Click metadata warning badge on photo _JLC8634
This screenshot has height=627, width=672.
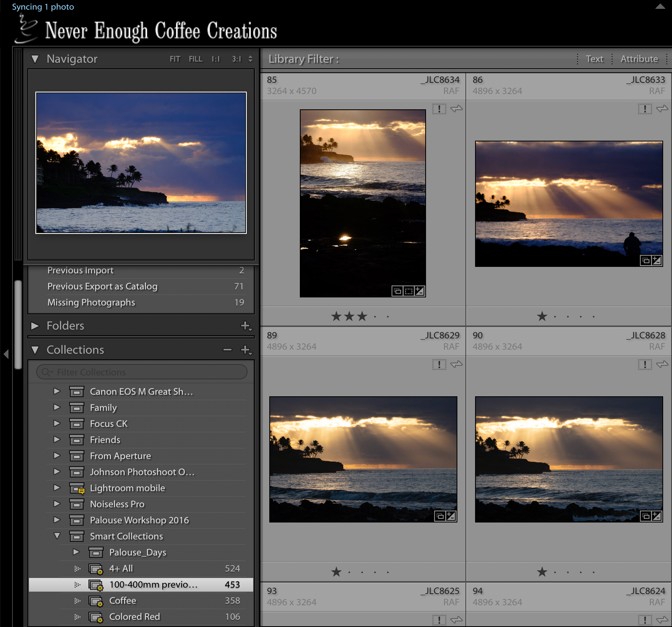[439, 109]
